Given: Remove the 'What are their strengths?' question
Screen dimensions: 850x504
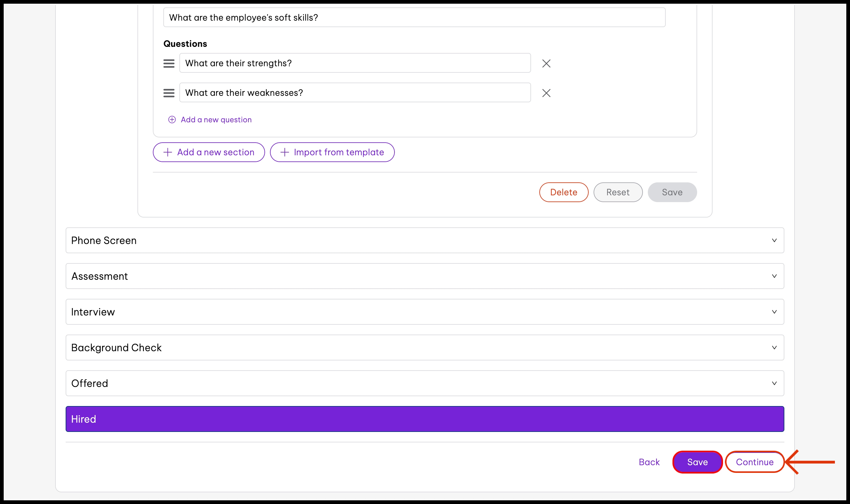Looking at the screenshot, I should (546, 63).
